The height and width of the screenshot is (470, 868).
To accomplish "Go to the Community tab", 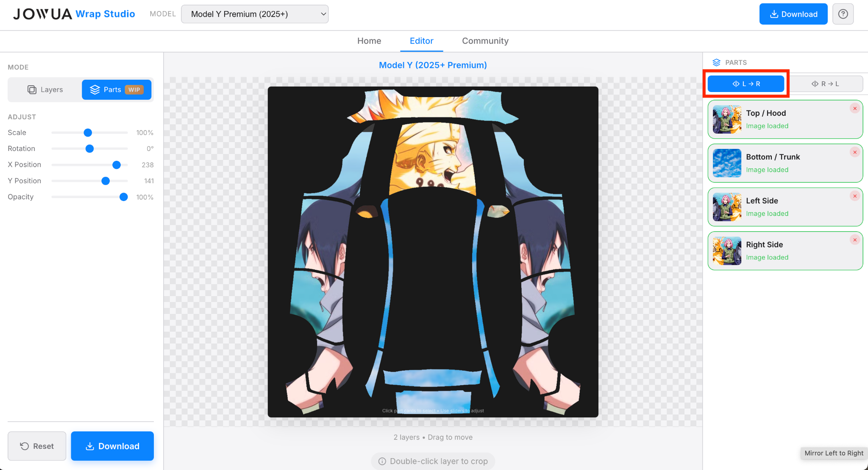I will pos(485,41).
